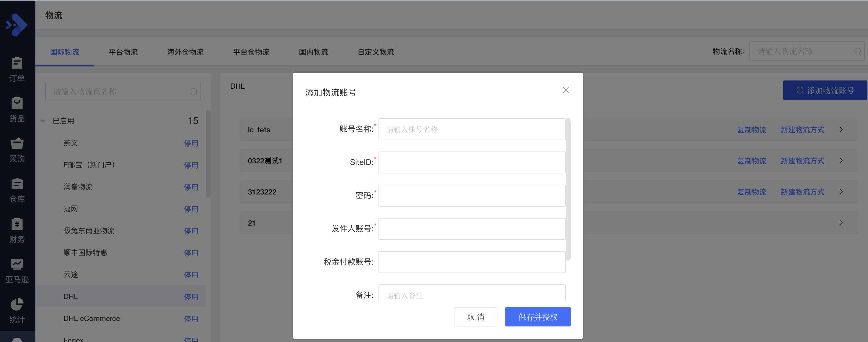Switch to the 自定义物流 tab
The height and width of the screenshot is (342, 868).
coord(376,52)
